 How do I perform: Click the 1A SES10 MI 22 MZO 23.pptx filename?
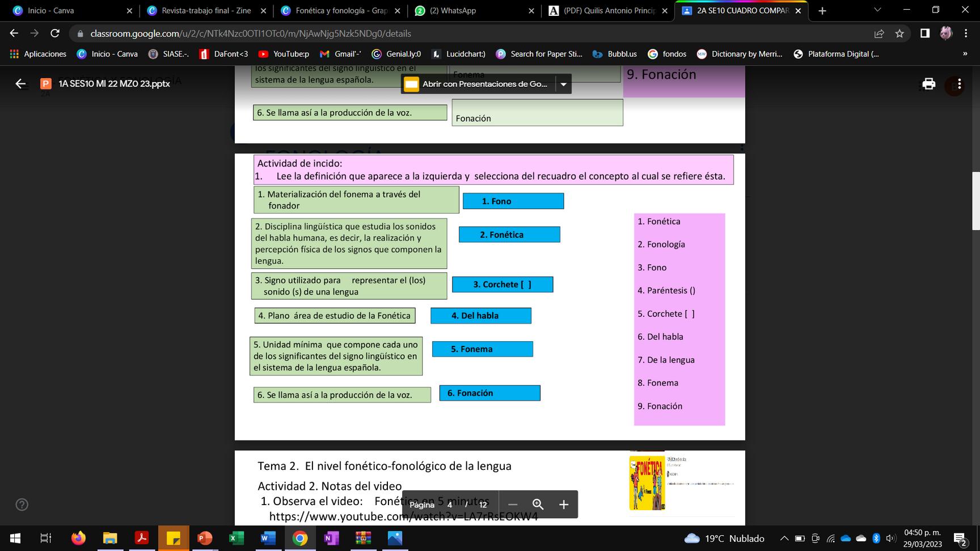[114, 84]
